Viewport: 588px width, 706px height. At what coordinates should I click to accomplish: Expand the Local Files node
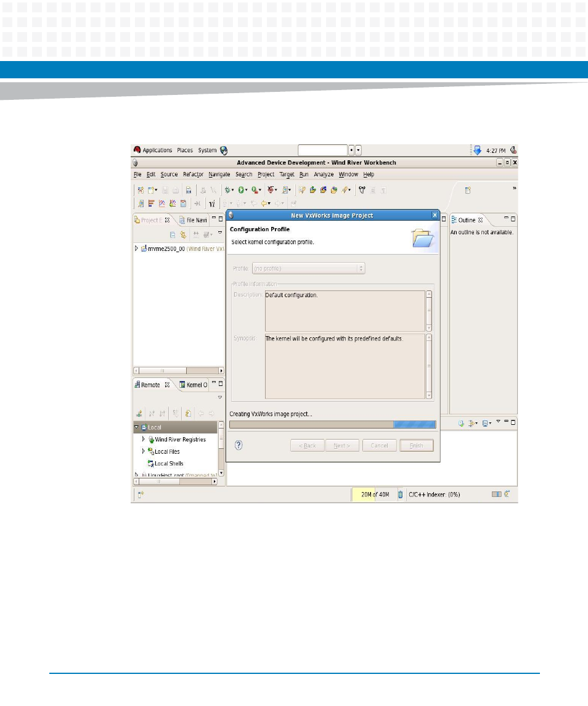click(144, 451)
